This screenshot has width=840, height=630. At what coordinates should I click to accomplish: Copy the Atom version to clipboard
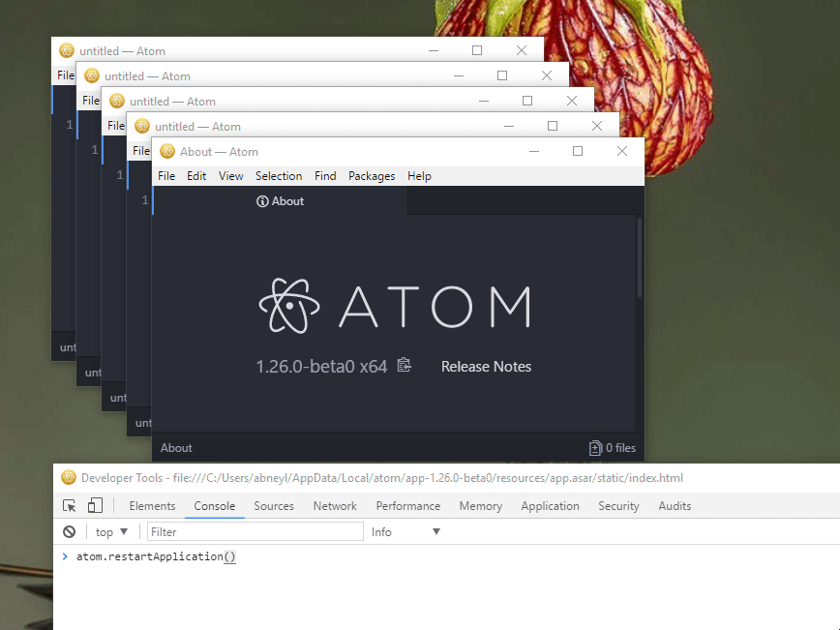point(404,365)
